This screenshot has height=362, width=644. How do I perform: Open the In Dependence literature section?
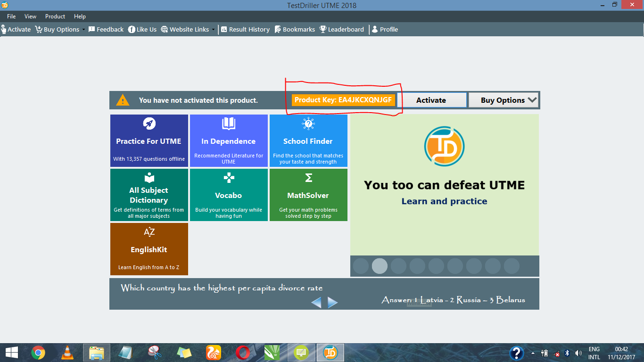(x=229, y=140)
